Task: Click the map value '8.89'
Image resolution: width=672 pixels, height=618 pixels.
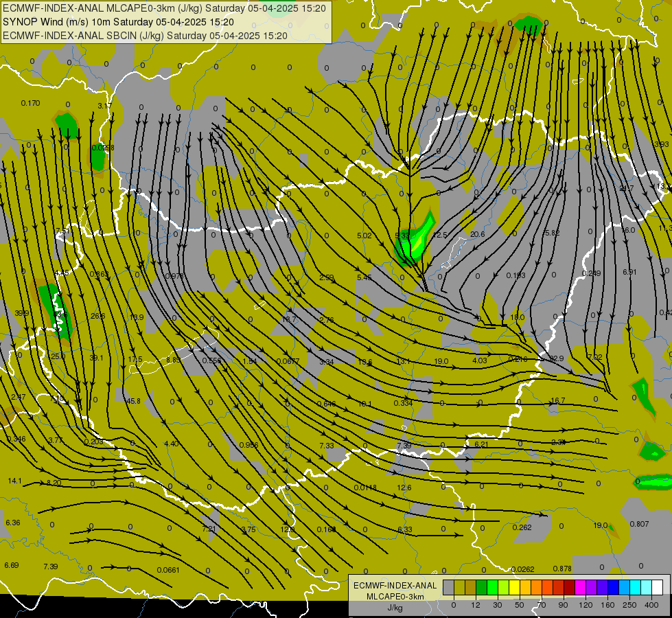Action: [174, 360]
